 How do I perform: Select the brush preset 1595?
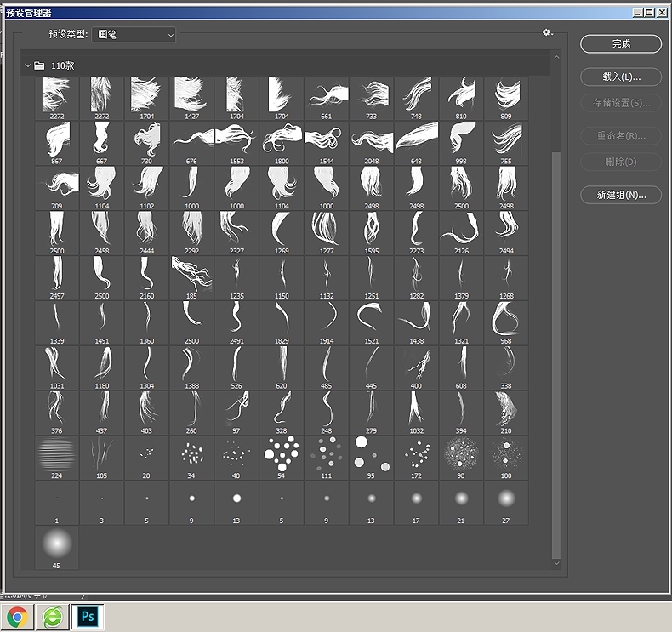(x=371, y=233)
